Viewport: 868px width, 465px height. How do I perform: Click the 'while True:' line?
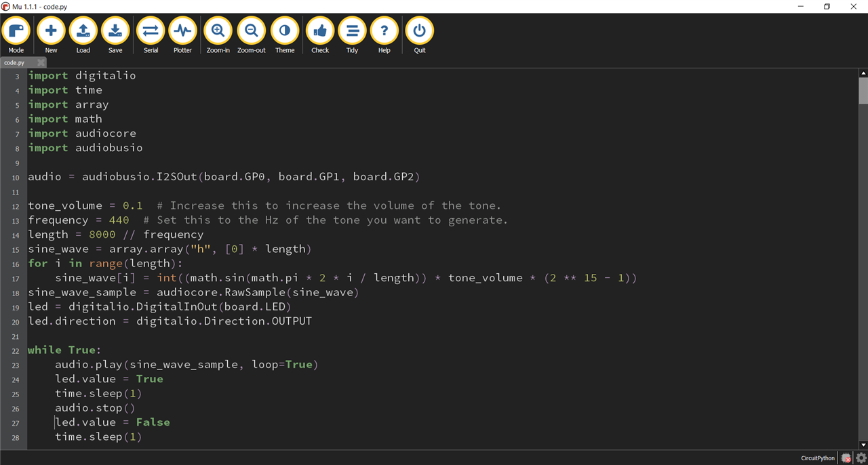tap(64, 350)
